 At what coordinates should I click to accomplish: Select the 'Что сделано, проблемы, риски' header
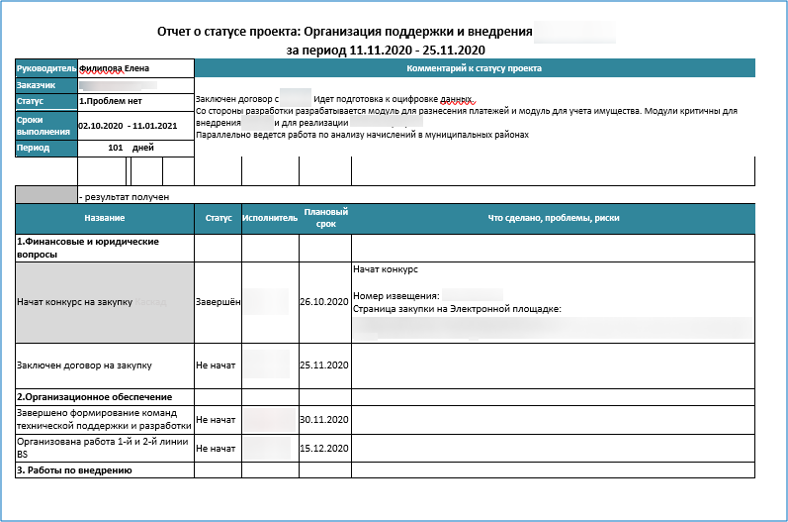coord(553,219)
